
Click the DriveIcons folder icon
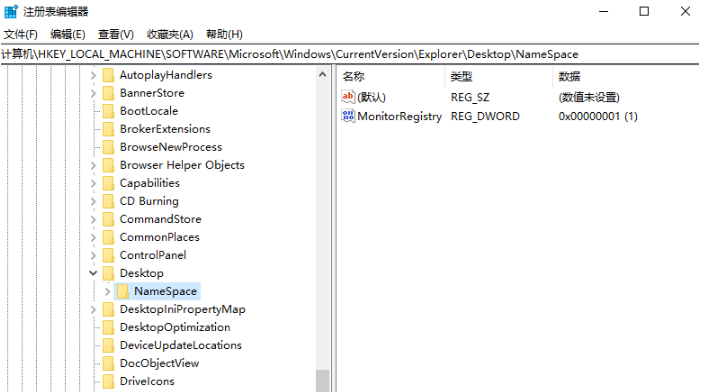108,381
